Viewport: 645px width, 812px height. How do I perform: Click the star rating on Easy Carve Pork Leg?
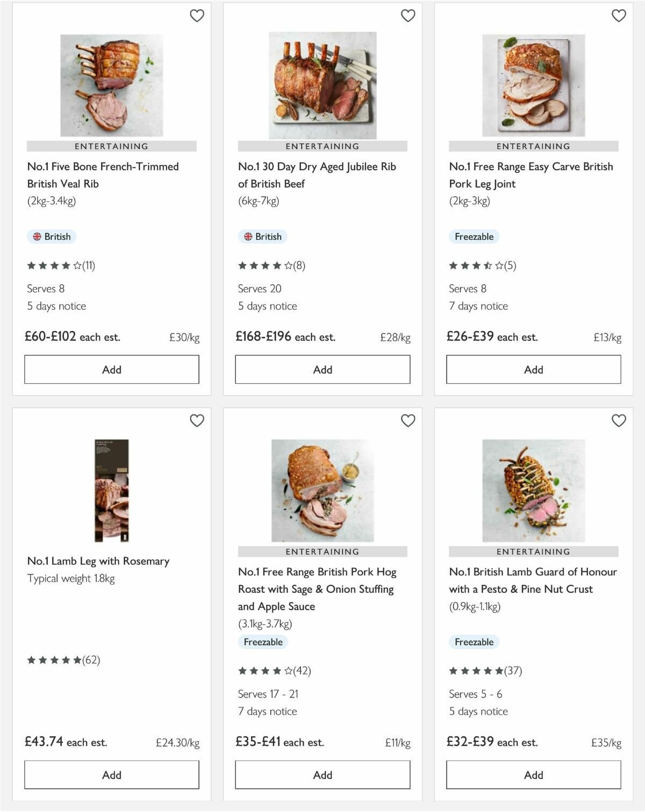tap(473, 265)
